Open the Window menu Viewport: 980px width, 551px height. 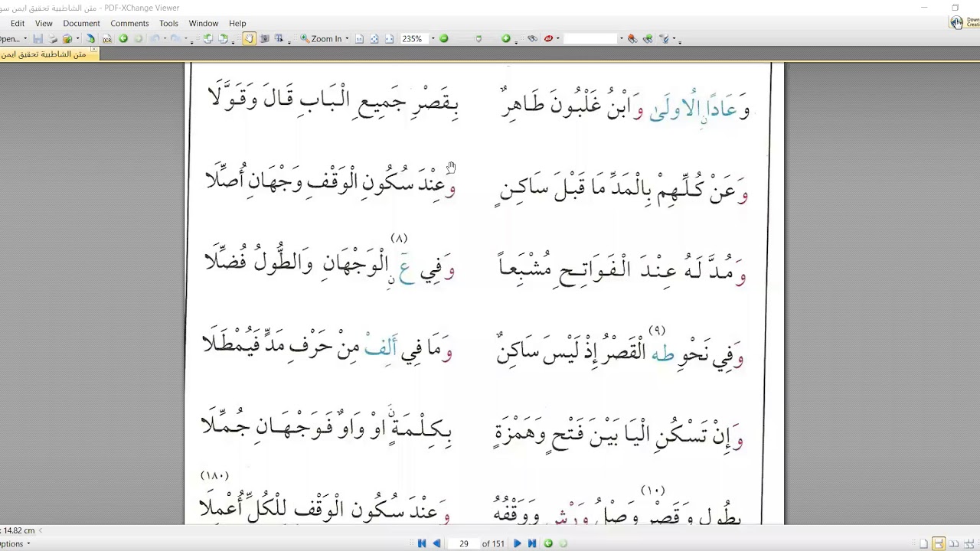pyautogui.click(x=204, y=23)
